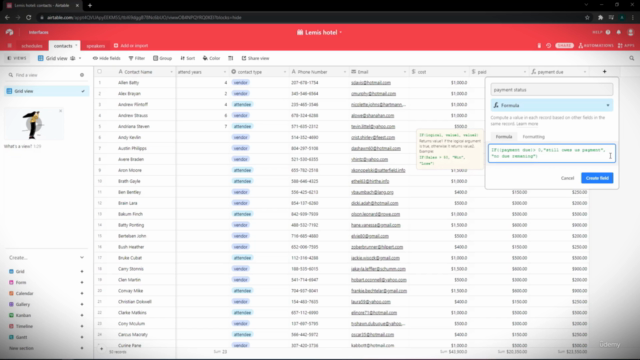
Task: Switch to the speakers table tab
Action: click(96, 46)
